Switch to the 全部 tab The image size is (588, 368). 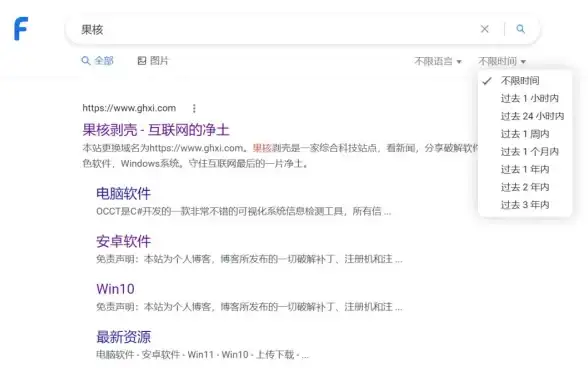98,60
